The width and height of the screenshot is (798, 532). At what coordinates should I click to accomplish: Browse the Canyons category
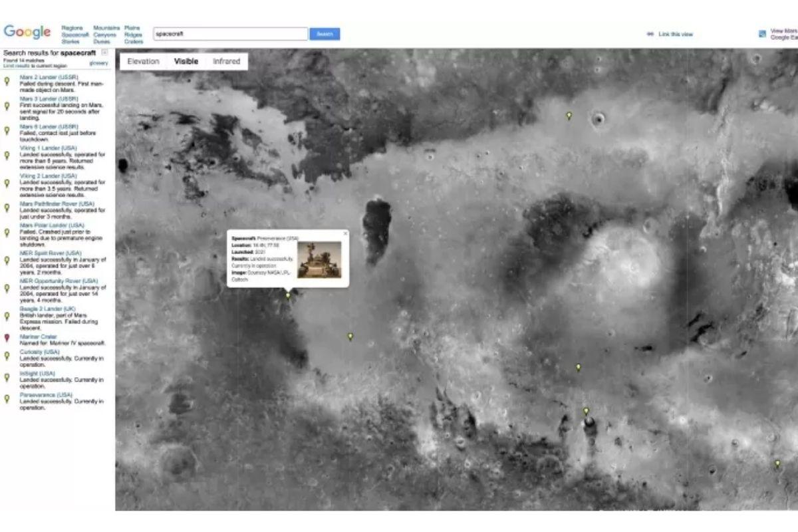105,35
